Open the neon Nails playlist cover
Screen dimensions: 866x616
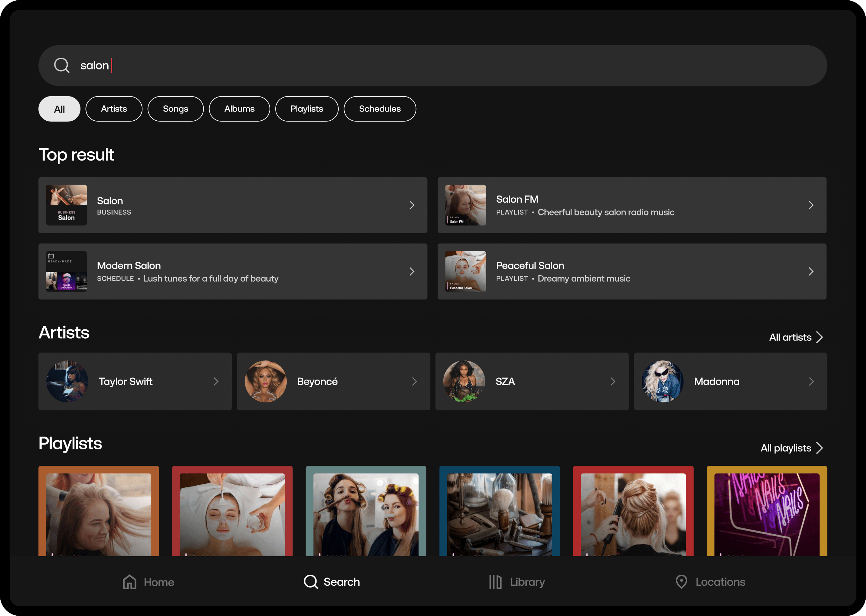pos(766,512)
